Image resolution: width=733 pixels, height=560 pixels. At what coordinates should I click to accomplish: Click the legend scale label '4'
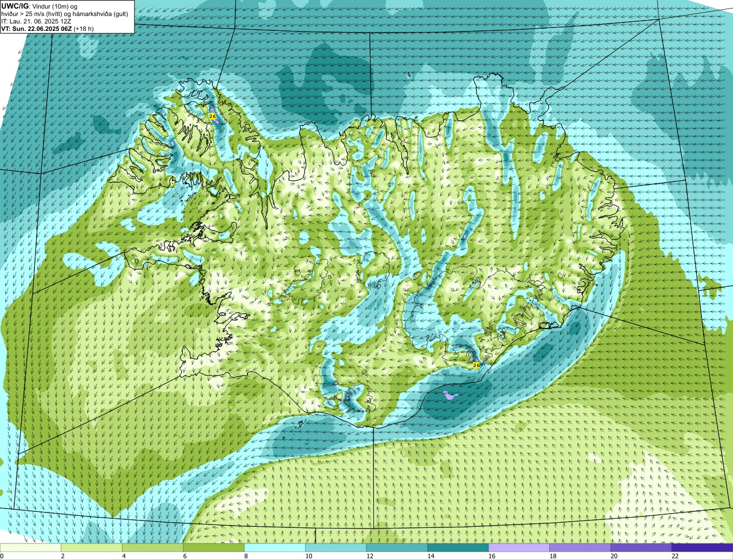[x=124, y=556]
